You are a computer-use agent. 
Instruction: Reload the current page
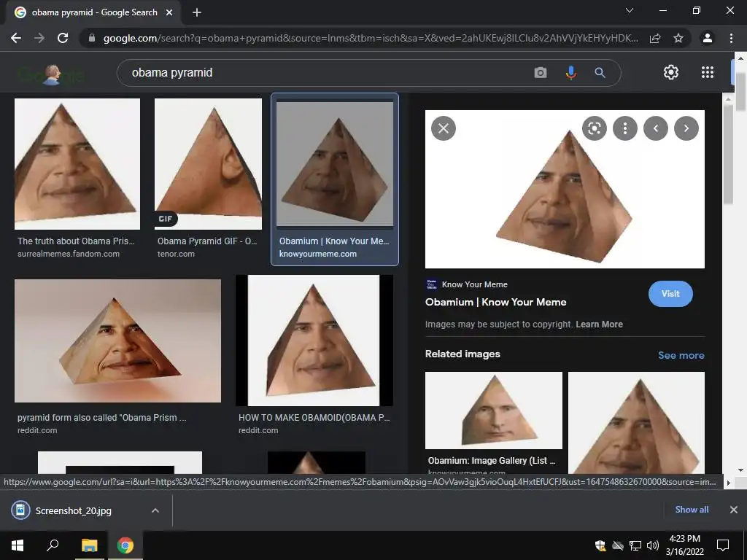pos(63,38)
